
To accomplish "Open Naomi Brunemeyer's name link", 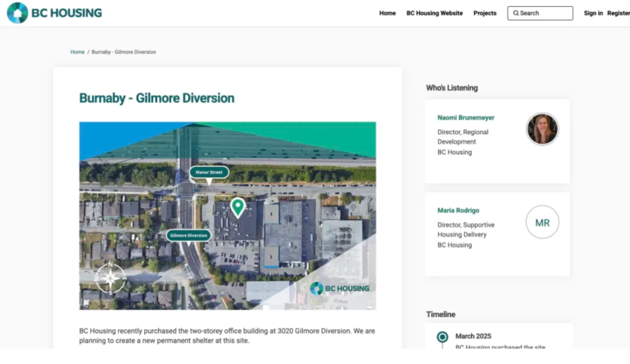I will [466, 118].
